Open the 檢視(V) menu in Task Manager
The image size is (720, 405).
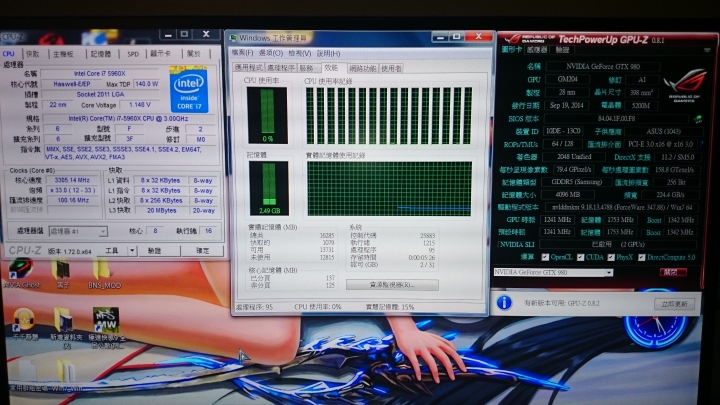[x=299, y=53]
